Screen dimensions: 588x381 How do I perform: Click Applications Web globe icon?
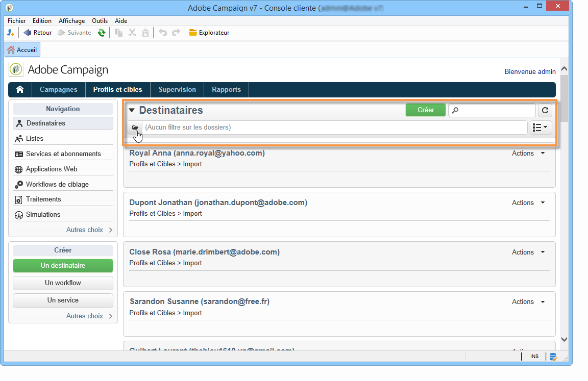(18, 169)
